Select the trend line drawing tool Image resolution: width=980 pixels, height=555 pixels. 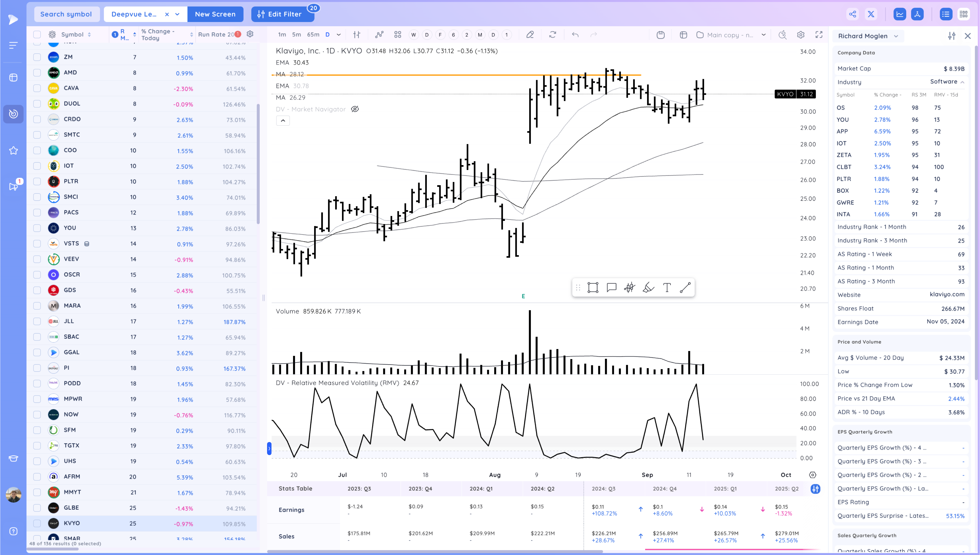[x=685, y=287]
